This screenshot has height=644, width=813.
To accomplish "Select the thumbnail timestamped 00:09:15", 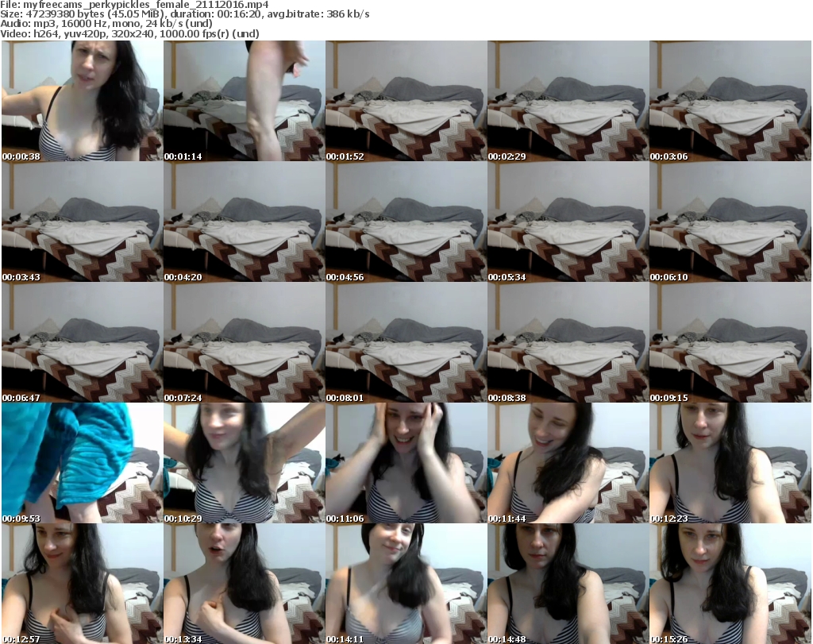I will (x=730, y=343).
